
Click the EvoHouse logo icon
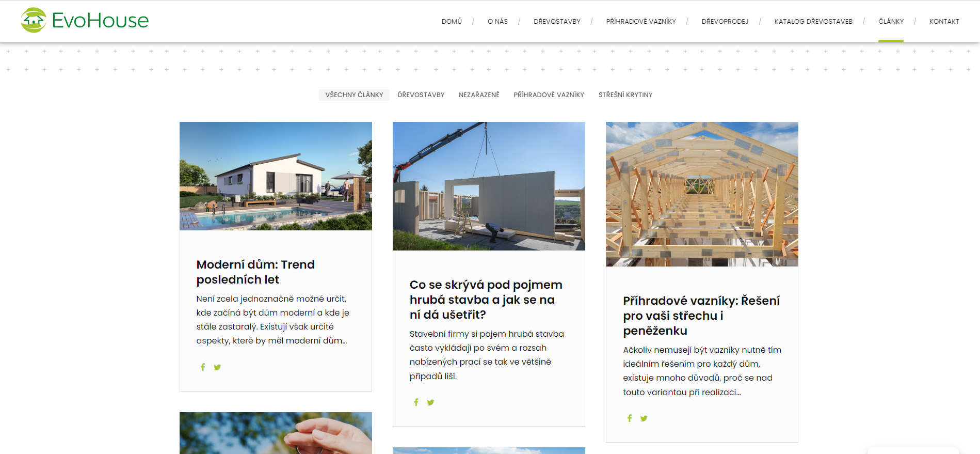(34, 20)
